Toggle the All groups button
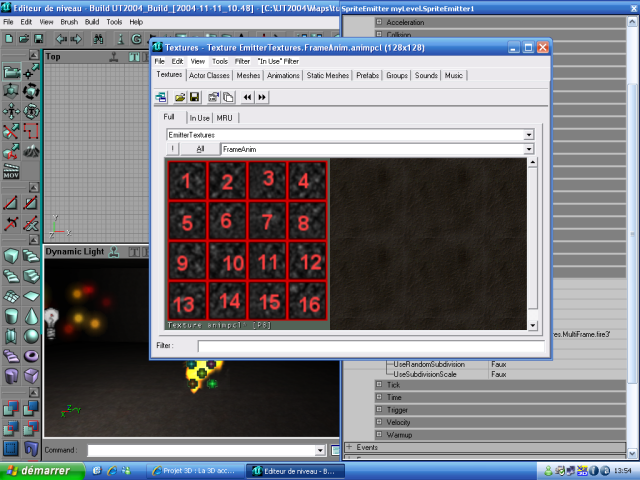 200,149
